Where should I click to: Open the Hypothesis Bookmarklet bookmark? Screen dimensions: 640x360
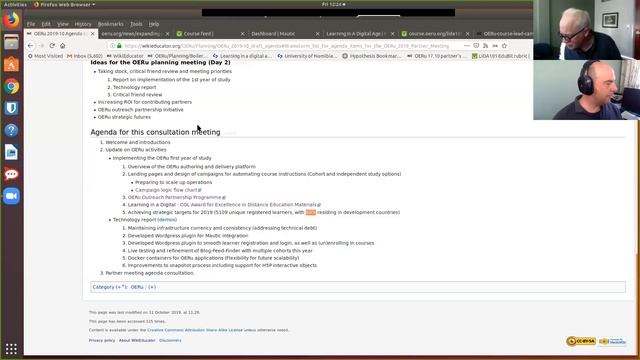372,56
